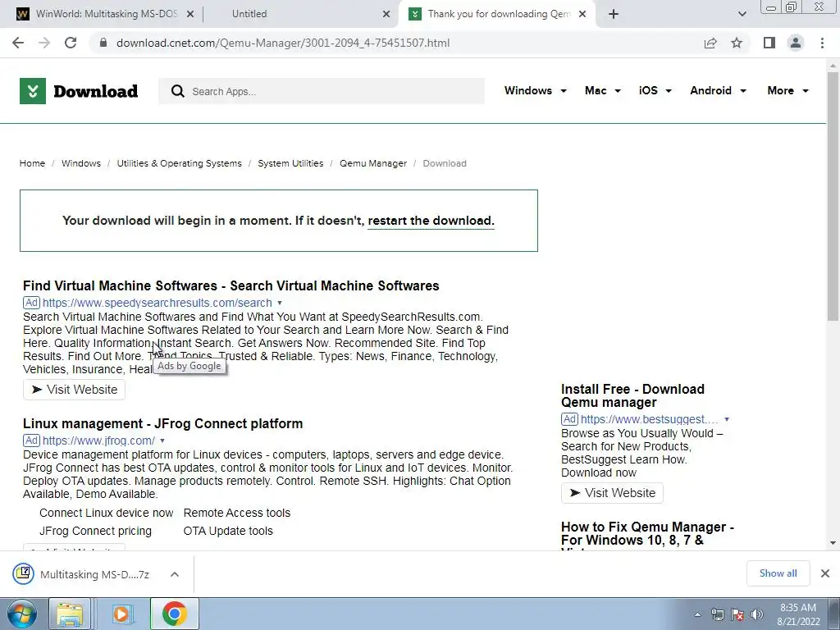Switch to WinWorld Multitasking MS-DOS tab
The image size is (840, 630).
tap(106, 14)
